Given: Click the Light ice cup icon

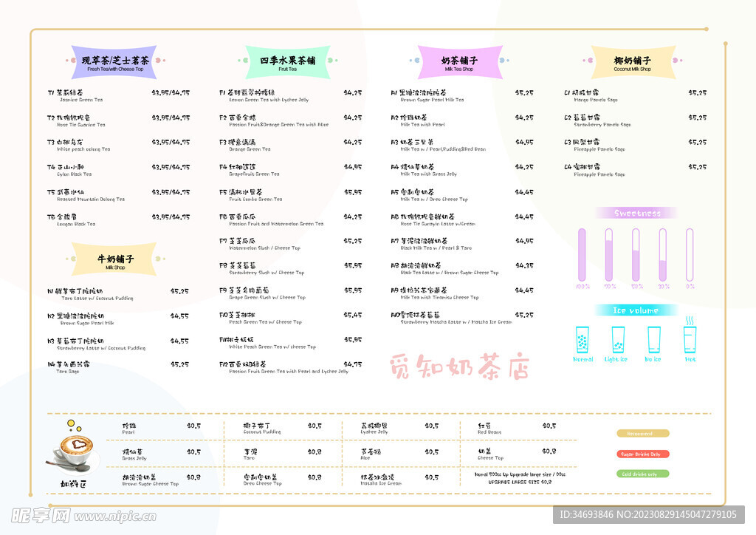Looking at the screenshot, I should (618, 340).
